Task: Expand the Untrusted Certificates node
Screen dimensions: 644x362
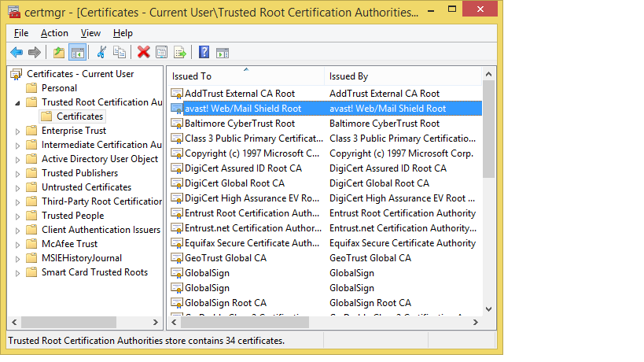Action: point(17,188)
